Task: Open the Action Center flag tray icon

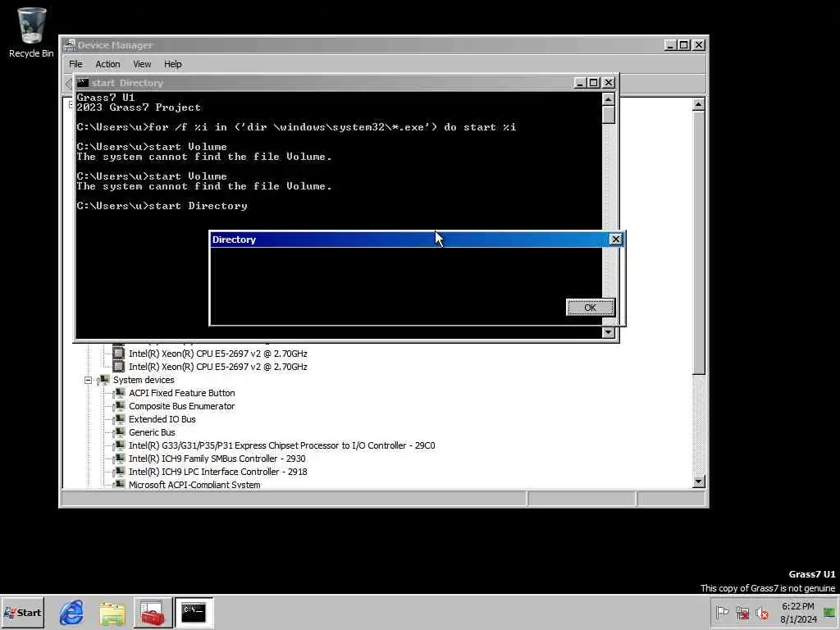Action: (722, 612)
